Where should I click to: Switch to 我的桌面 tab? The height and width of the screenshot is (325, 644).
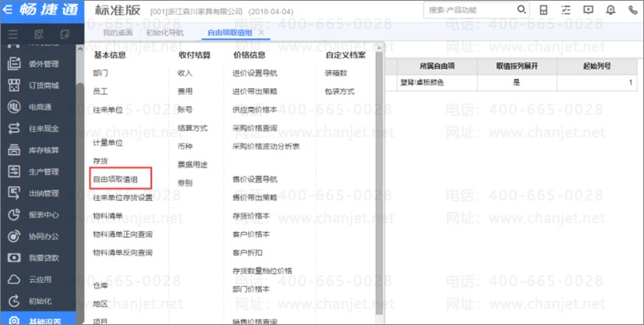point(118,33)
